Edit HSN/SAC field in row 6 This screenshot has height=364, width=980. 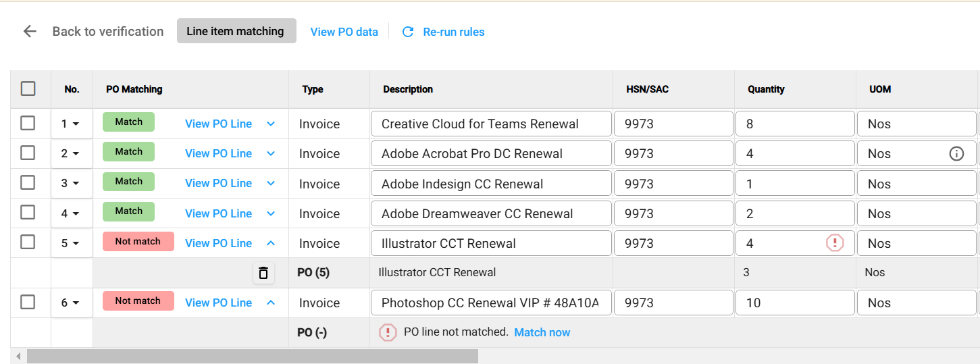tap(673, 303)
